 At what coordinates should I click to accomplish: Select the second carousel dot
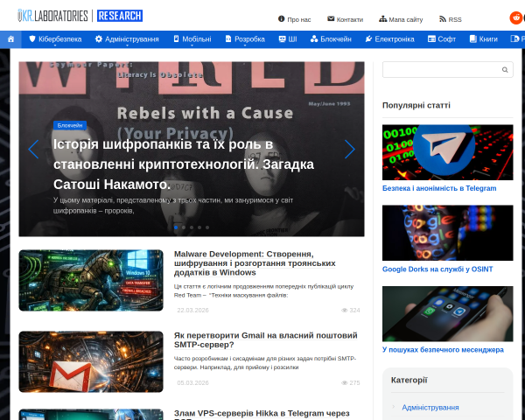coord(184,227)
